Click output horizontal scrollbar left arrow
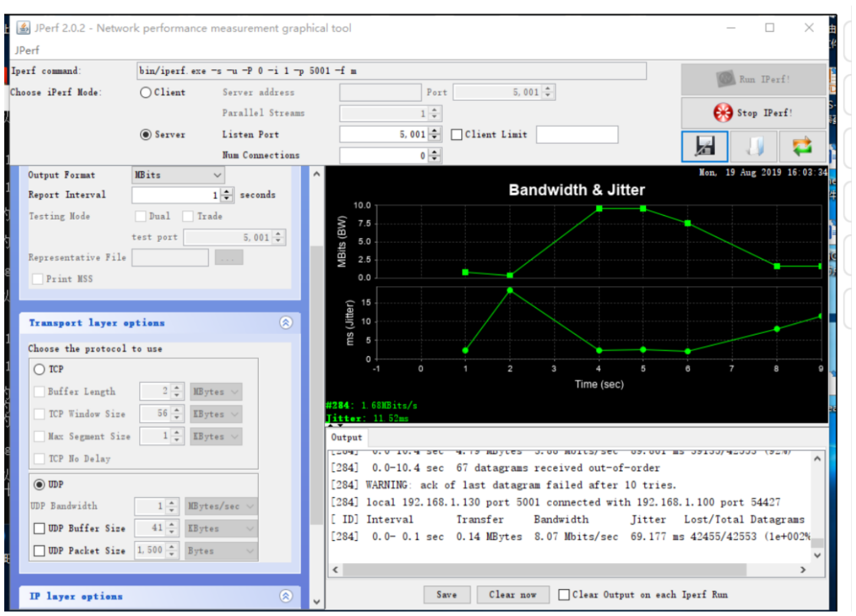Viewport: 856px width, 616px height. (x=336, y=569)
